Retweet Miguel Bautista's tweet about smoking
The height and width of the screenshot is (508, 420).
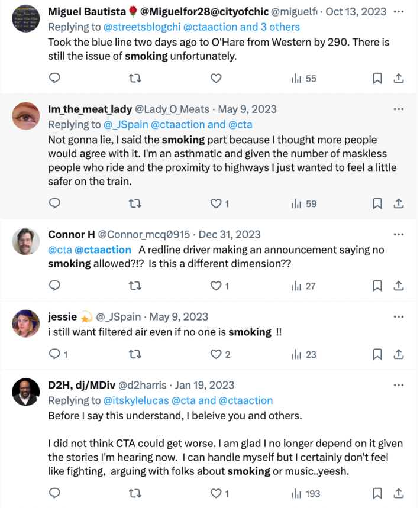[135, 78]
